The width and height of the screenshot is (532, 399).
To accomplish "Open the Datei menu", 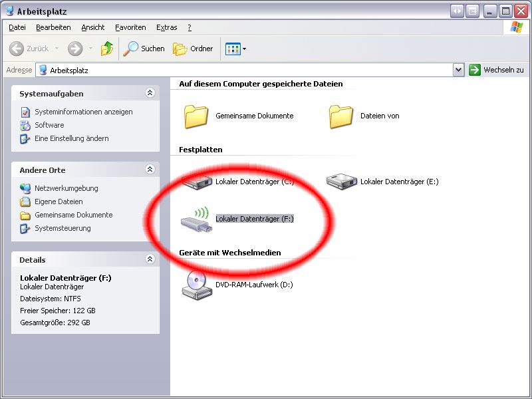I will (x=17, y=27).
